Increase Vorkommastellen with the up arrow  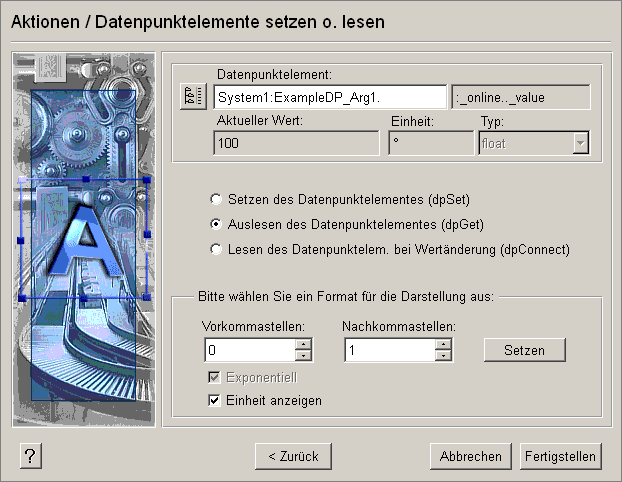pos(304,344)
